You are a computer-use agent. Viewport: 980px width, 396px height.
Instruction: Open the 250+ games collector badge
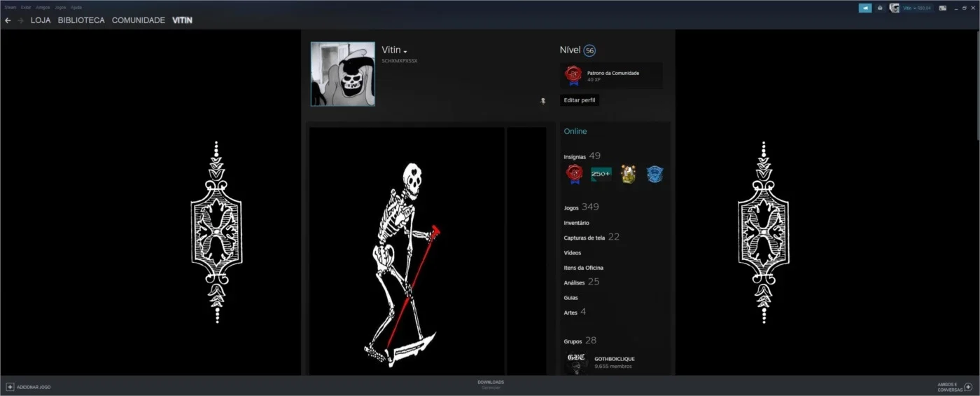pos(601,174)
